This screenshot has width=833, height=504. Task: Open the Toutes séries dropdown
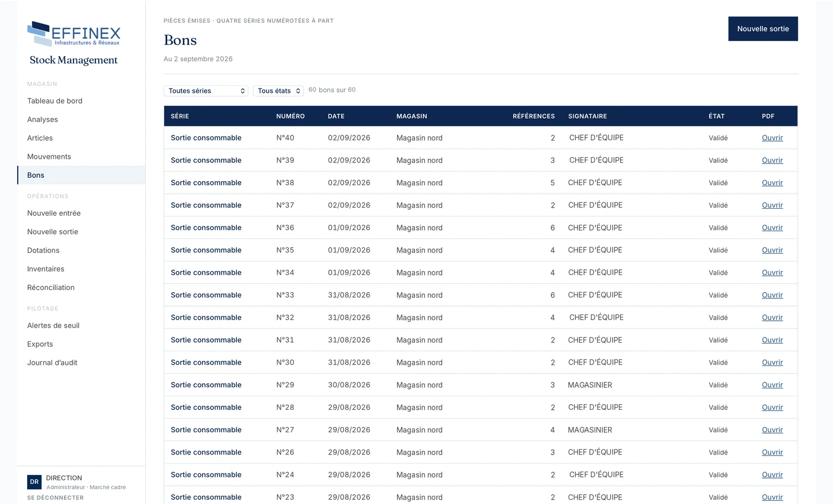pos(206,91)
